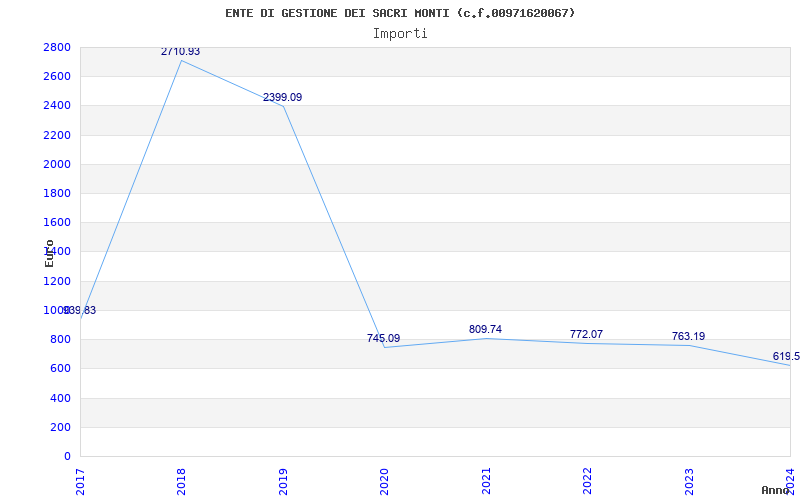Click the 1600 y-axis tick label
800x500 pixels.
[57, 222]
